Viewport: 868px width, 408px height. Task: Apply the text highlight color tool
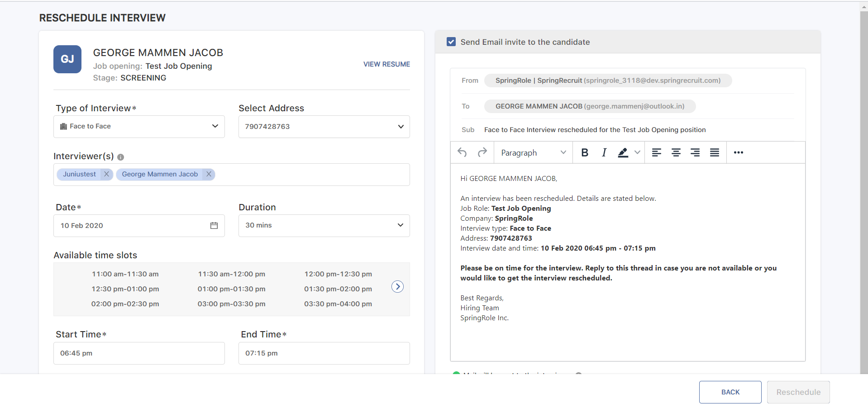pyautogui.click(x=623, y=152)
